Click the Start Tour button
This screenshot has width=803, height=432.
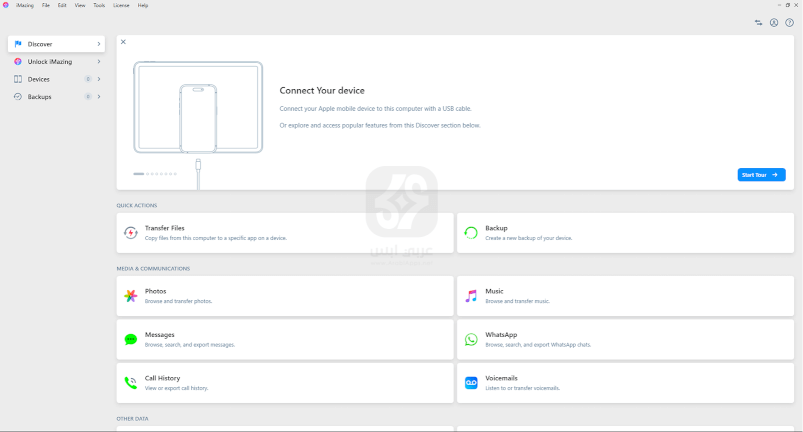click(x=761, y=175)
